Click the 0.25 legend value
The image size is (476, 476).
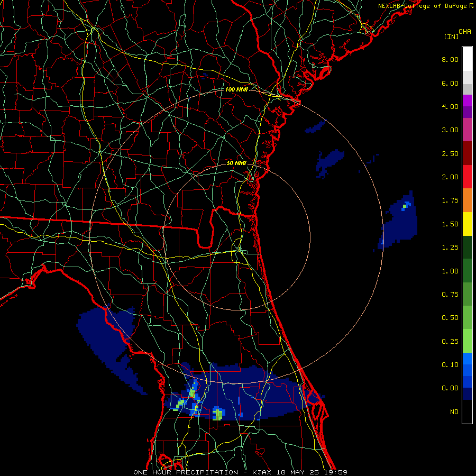click(x=450, y=342)
